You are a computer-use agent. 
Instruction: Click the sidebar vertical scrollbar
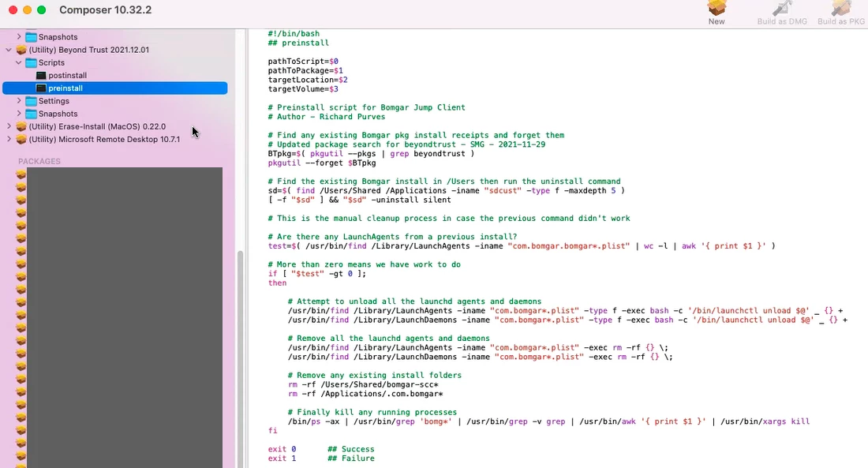point(240,359)
